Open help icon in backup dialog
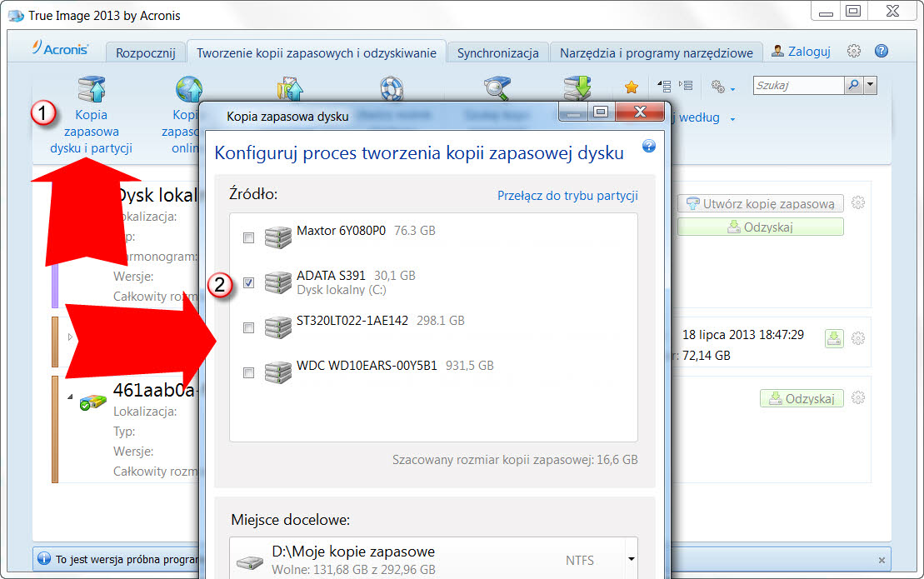924x579 pixels. coord(649,146)
